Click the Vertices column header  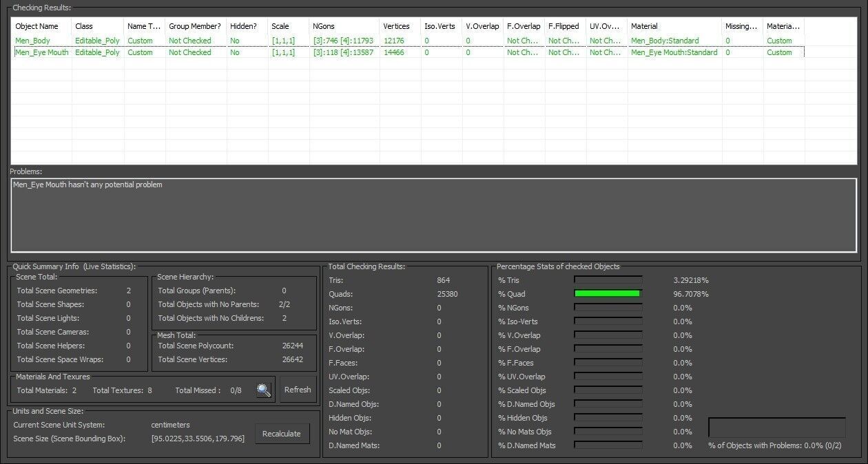401,26
